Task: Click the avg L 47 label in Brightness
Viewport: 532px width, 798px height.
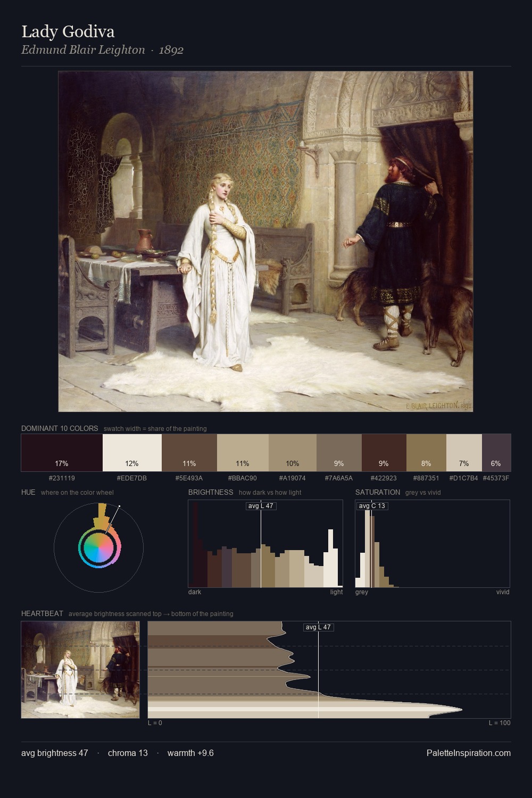Action: (x=261, y=505)
